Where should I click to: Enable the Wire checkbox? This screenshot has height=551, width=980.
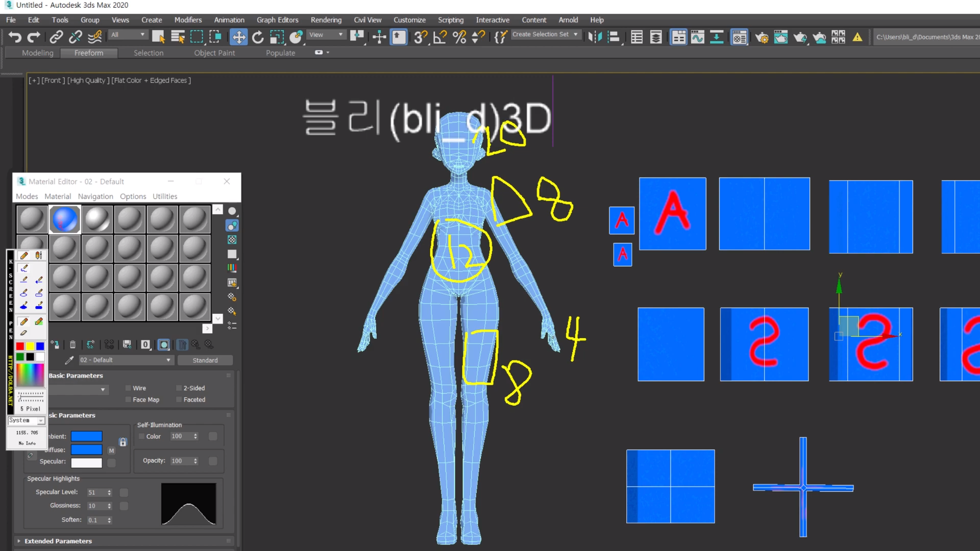129,388
